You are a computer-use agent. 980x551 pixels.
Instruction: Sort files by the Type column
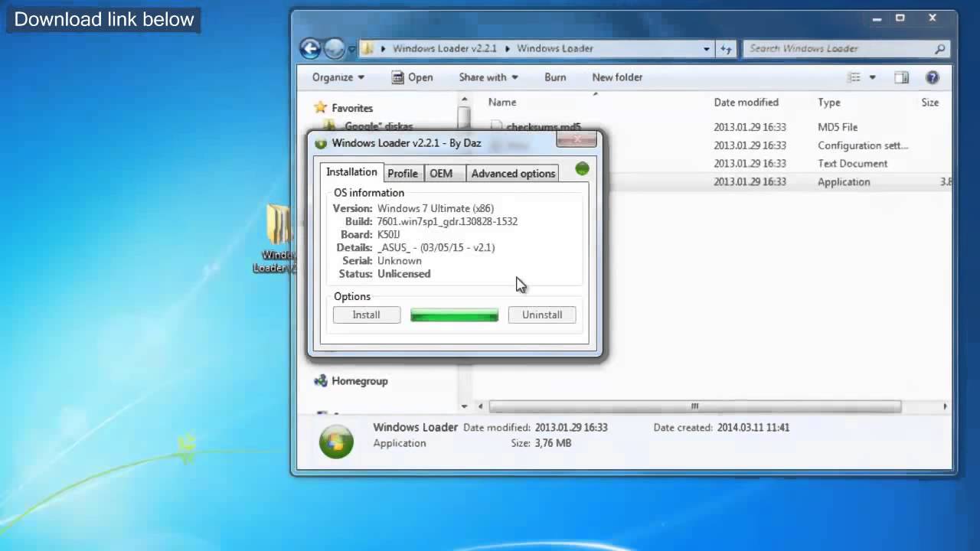(829, 102)
